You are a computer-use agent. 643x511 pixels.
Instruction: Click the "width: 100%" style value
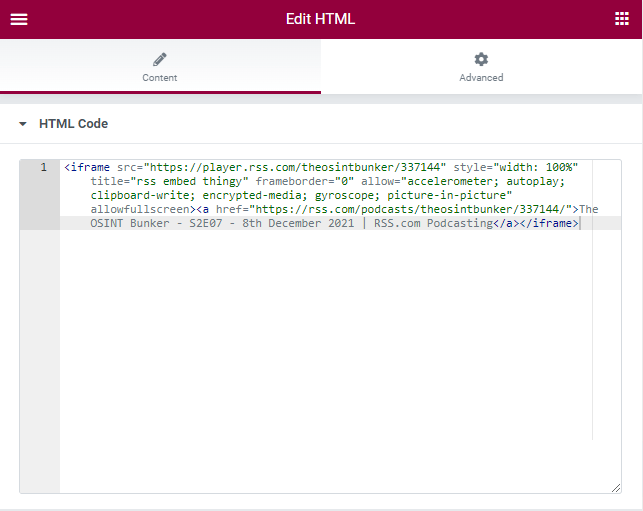point(536,167)
